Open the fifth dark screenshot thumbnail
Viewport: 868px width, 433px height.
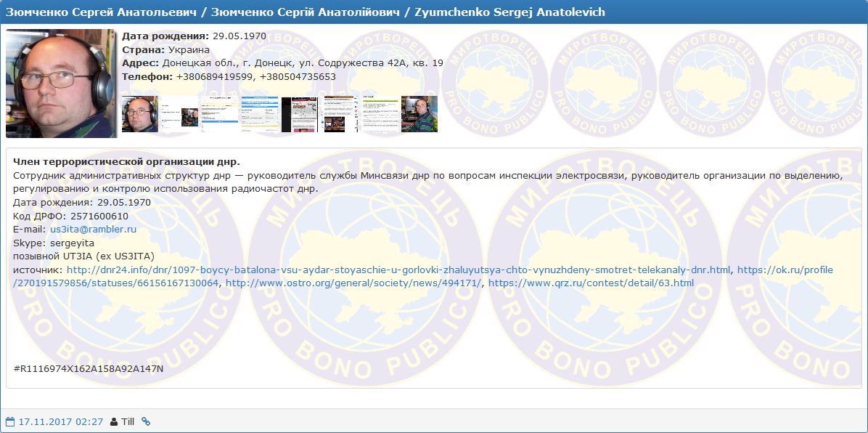click(x=299, y=114)
